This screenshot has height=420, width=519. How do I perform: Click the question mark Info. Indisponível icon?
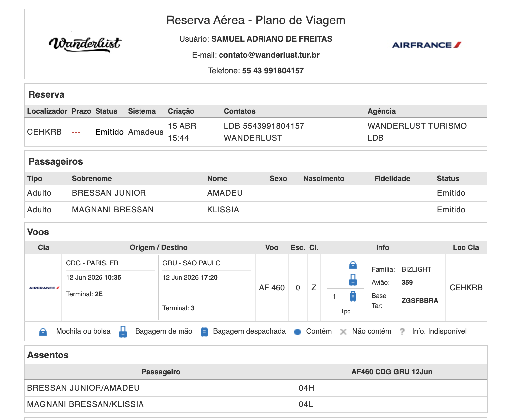point(402,332)
